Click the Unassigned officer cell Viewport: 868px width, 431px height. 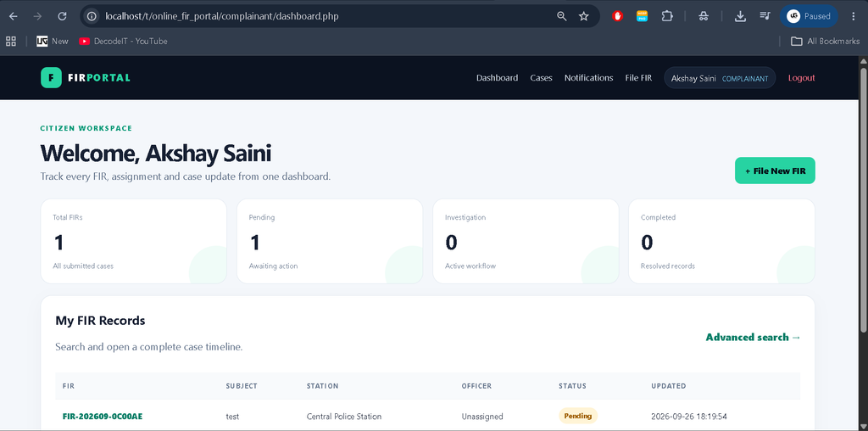click(482, 416)
